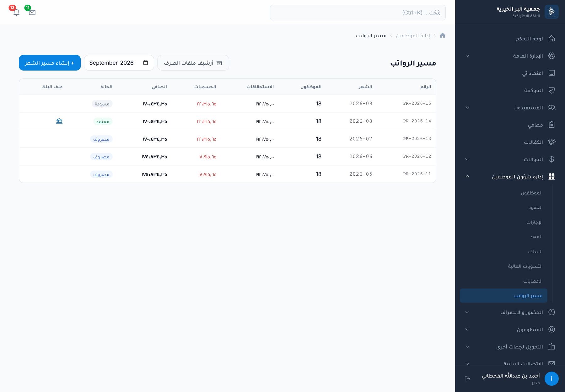Click معتمد status badge for 2026-08

[x=103, y=121]
